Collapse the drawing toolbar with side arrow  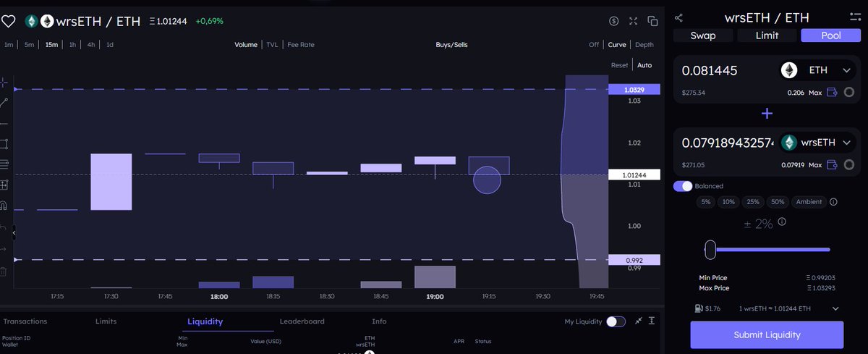click(x=14, y=233)
